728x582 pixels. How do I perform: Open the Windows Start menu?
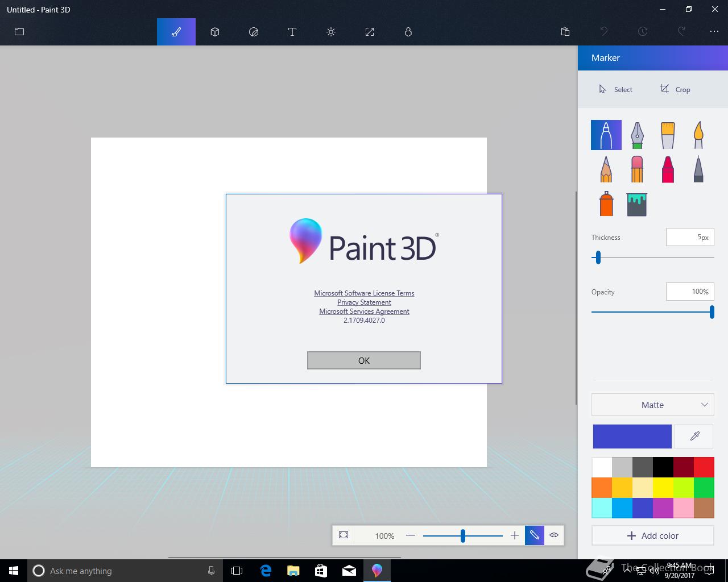(14, 571)
